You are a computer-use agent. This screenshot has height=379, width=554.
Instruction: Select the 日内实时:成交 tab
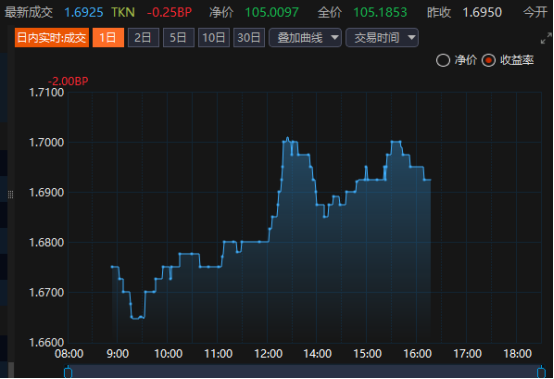pos(52,37)
